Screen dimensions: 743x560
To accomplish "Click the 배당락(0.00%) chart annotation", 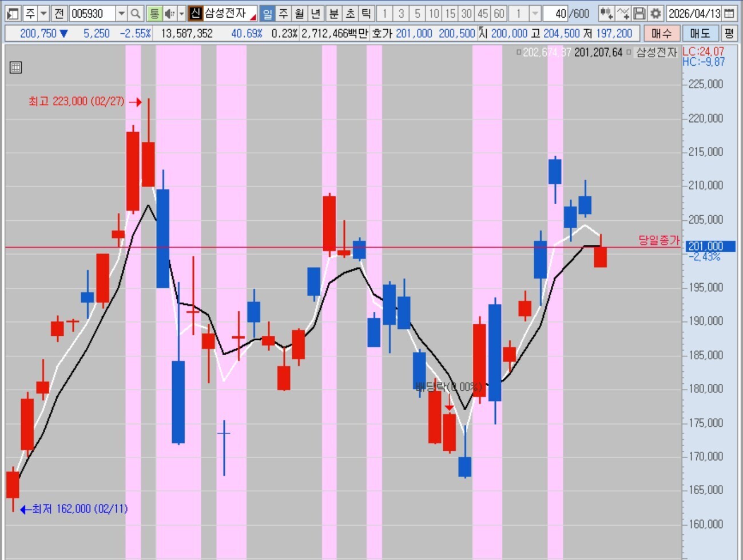I will tap(449, 387).
